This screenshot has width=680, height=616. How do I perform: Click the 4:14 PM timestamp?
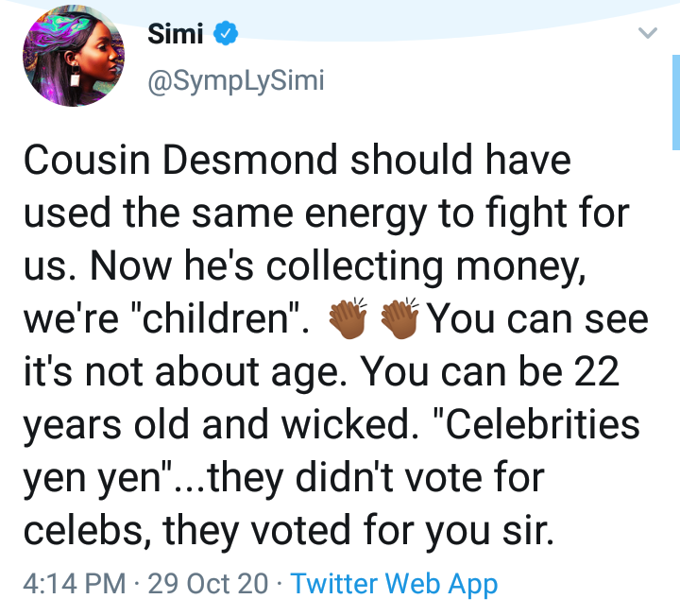tap(75, 584)
